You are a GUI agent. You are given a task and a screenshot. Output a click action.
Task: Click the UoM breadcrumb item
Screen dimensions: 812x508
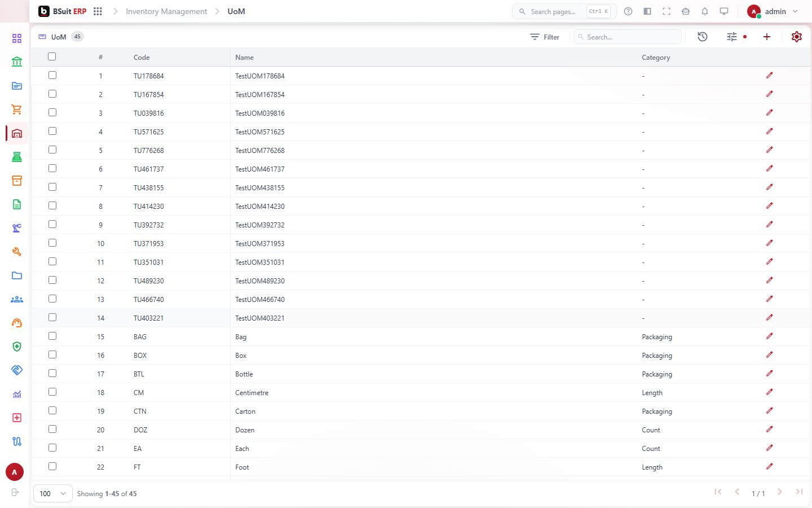click(236, 11)
